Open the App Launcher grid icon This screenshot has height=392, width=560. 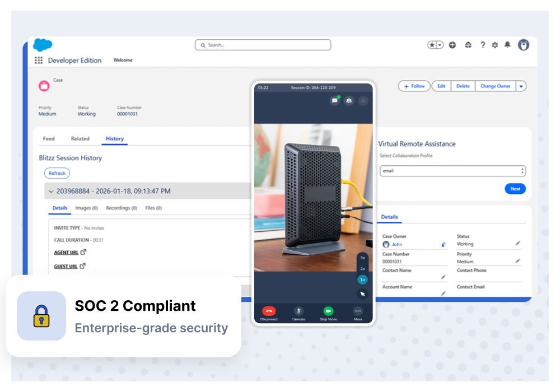(39, 60)
